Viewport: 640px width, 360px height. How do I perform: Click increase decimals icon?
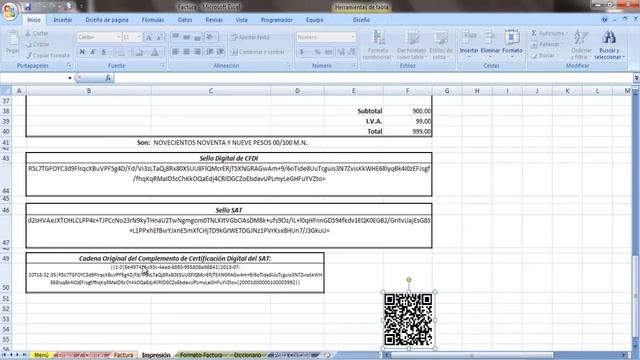(341, 52)
